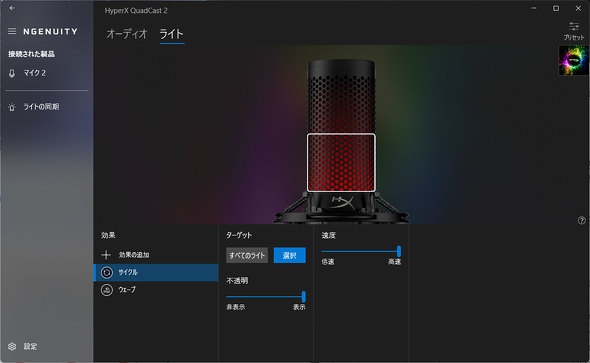The height and width of the screenshot is (363, 590).
Task: Adjust the 速度 speed slider handle
Action: [x=399, y=251]
